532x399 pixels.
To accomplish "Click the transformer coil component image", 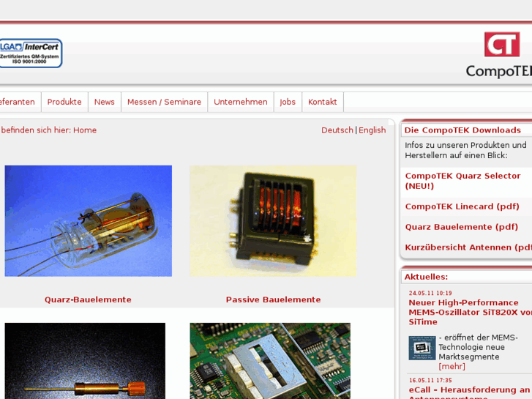I will [x=273, y=220].
